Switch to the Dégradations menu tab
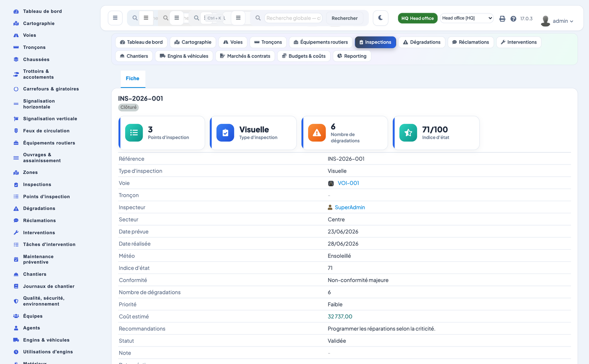The width and height of the screenshot is (589, 364). (421, 42)
